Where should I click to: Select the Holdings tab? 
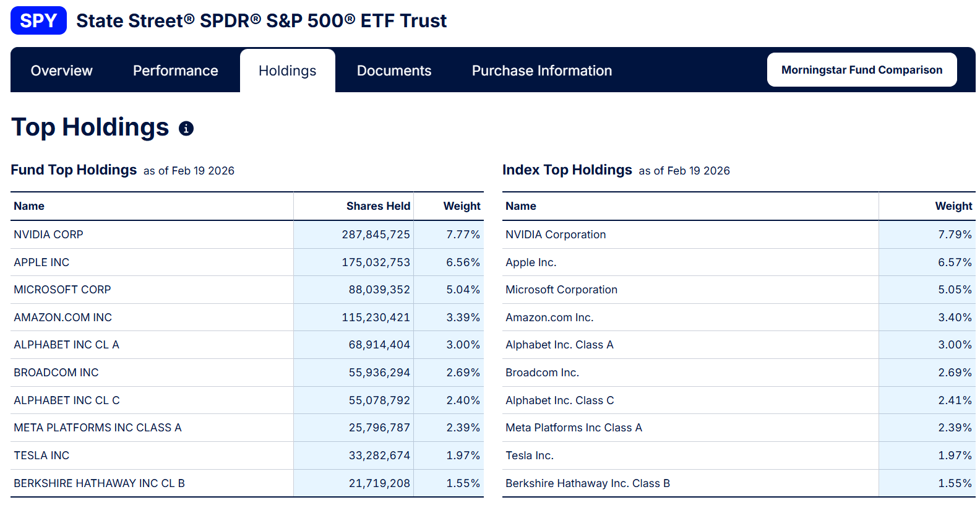point(287,71)
